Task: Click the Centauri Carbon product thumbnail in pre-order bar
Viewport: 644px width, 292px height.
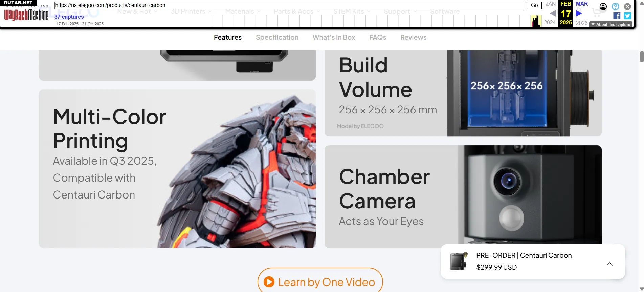Action: (459, 262)
